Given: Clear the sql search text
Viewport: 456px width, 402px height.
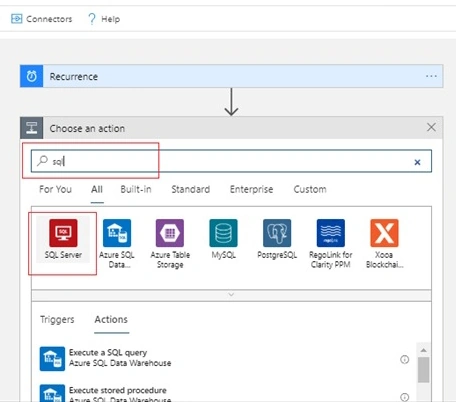Looking at the screenshot, I should click(417, 162).
